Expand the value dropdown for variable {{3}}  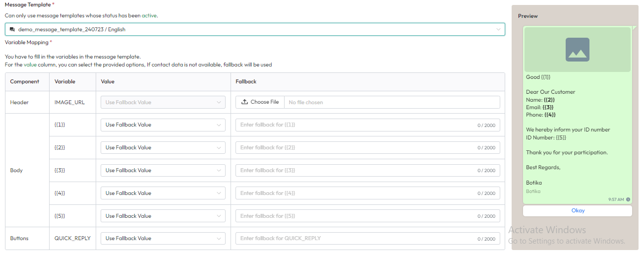pyautogui.click(x=163, y=171)
